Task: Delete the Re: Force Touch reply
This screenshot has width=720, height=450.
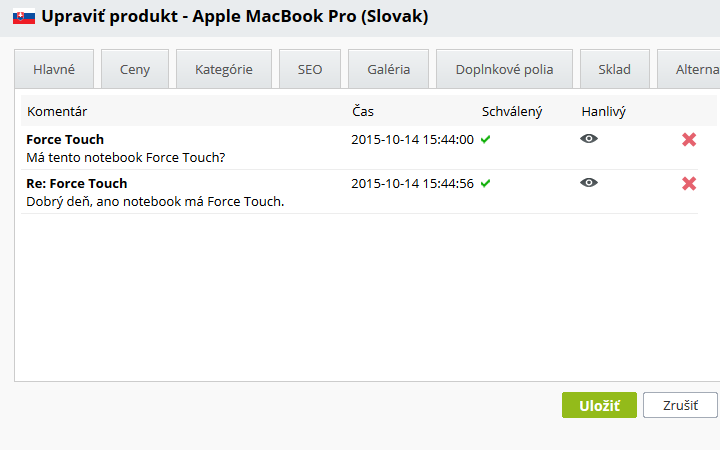Action: click(x=689, y=184)
